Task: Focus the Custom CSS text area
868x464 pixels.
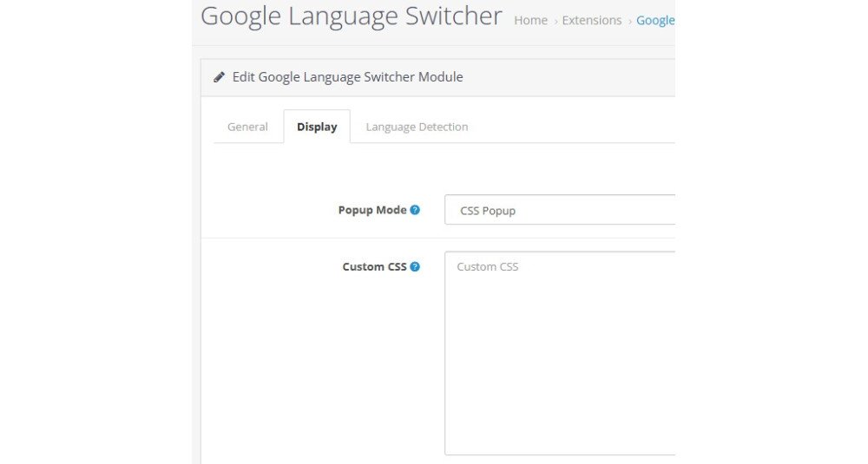Action: click(x=560, y=364)
